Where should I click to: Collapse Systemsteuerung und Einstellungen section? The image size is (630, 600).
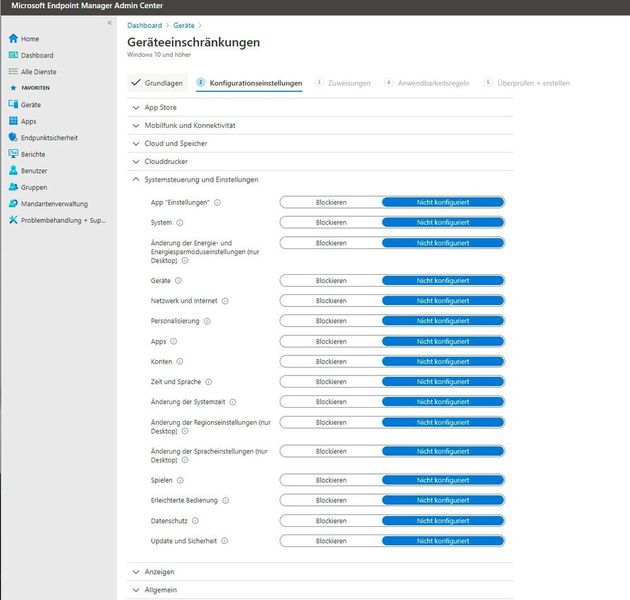coord(320,180)
